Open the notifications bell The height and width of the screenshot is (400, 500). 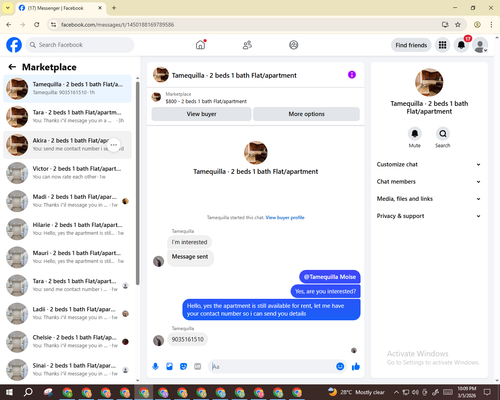[x=461, y=45]
